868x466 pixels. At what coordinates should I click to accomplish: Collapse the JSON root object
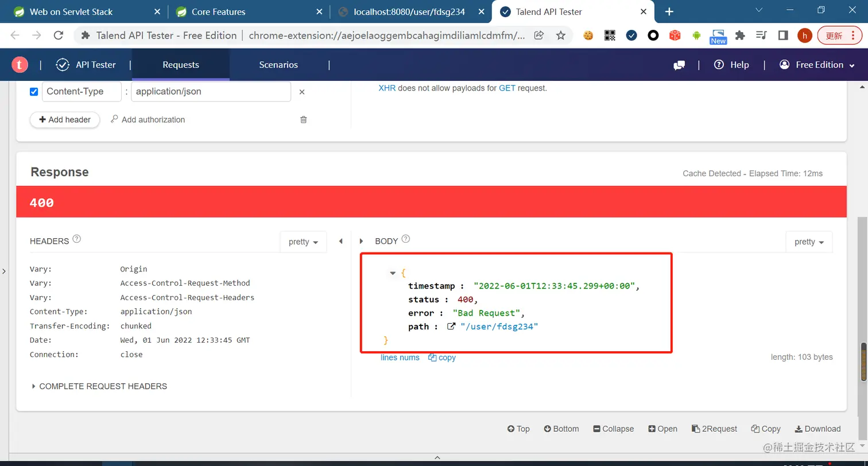tap(393, 273)
